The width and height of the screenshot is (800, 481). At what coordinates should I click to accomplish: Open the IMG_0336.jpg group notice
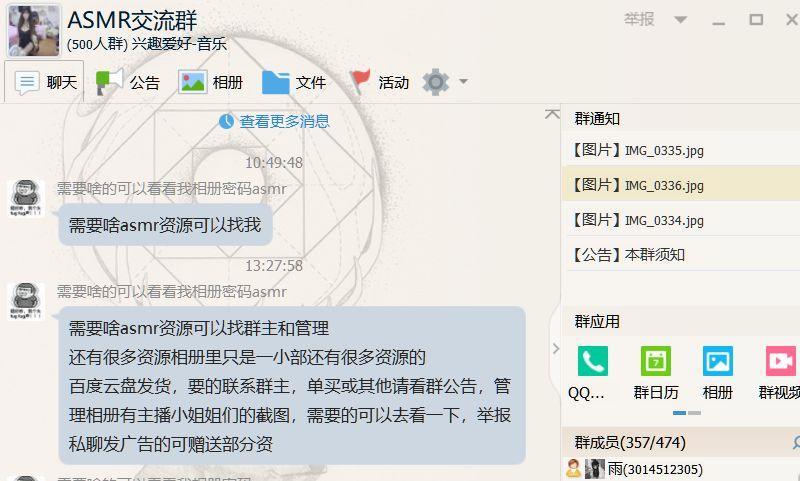[x=681, y=185]
